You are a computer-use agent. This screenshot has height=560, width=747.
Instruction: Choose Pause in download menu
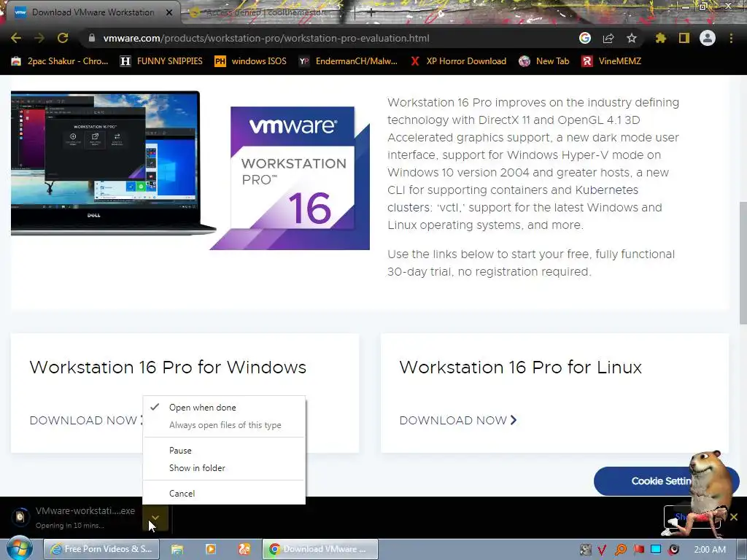pyautogui.click(x=224, y=451)
